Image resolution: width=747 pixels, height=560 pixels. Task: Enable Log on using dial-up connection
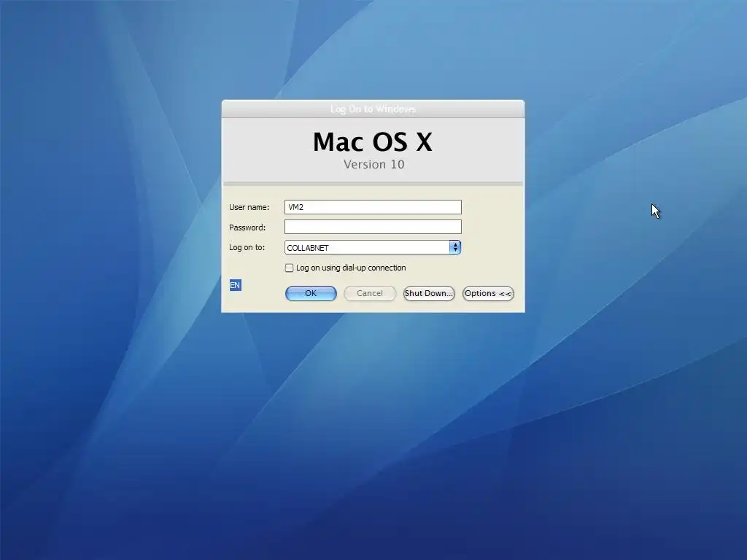click(x=289, y=268)
